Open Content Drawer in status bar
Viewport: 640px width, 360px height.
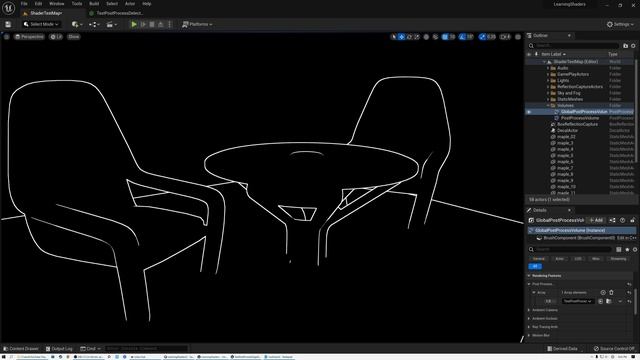coord(20,349)
